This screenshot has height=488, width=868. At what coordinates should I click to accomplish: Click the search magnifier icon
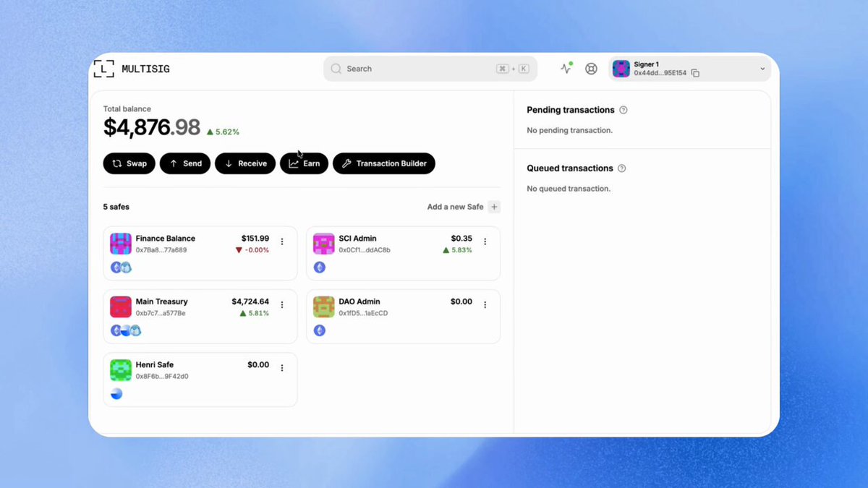(336, 69)
